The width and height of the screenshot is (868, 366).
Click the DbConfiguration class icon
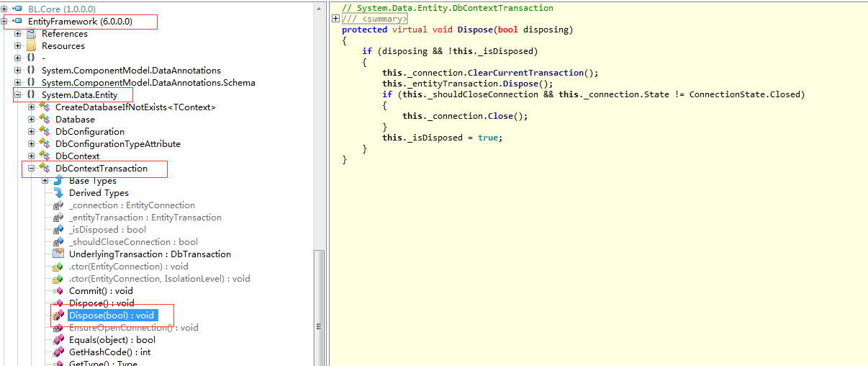point(45,132)
